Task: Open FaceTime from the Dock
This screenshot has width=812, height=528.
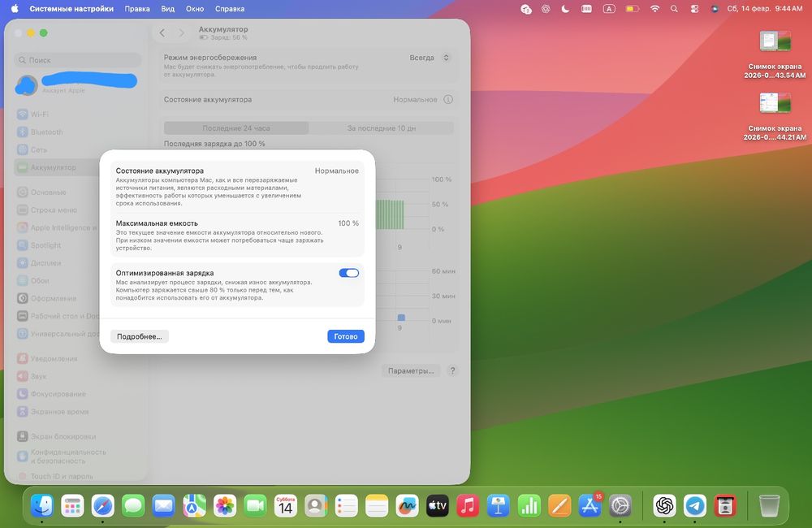Action: 255,505
